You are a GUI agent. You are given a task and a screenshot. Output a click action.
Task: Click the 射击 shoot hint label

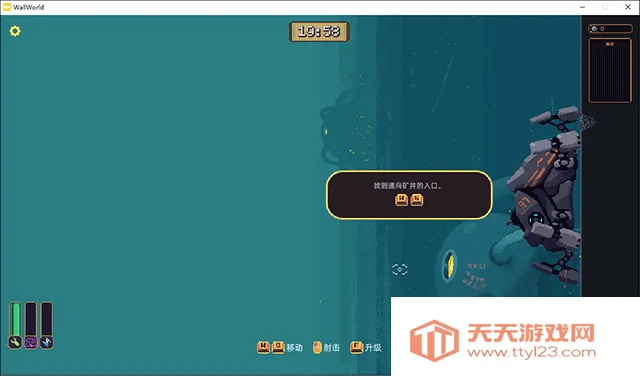click(332, 348)
